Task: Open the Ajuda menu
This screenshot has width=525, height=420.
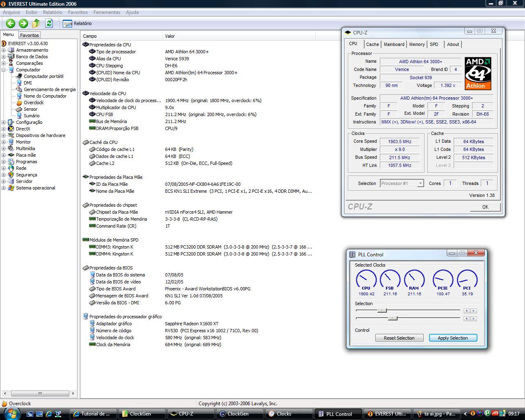Action: tap(132, 12)
